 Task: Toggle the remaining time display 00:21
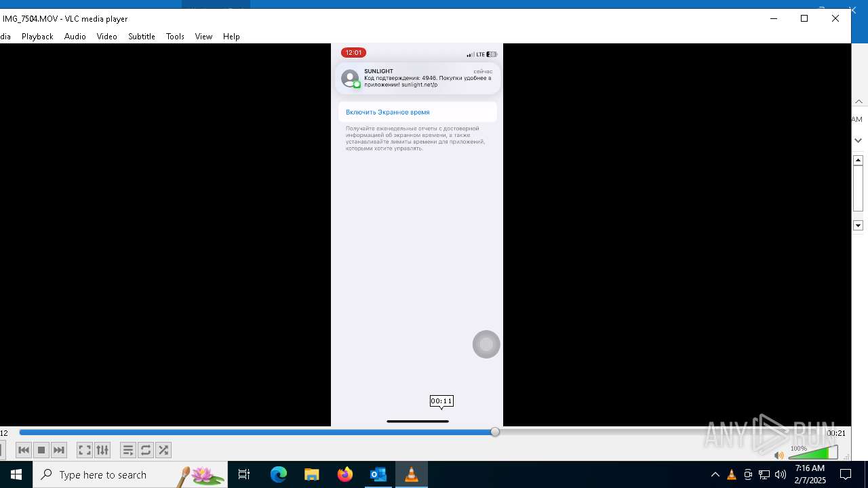coord(836,433)
